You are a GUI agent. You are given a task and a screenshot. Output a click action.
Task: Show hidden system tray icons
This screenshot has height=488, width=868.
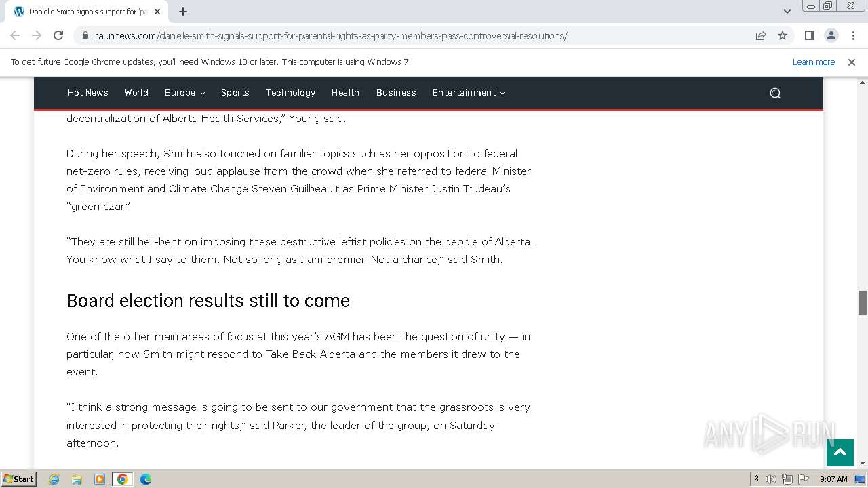(756, 479)
